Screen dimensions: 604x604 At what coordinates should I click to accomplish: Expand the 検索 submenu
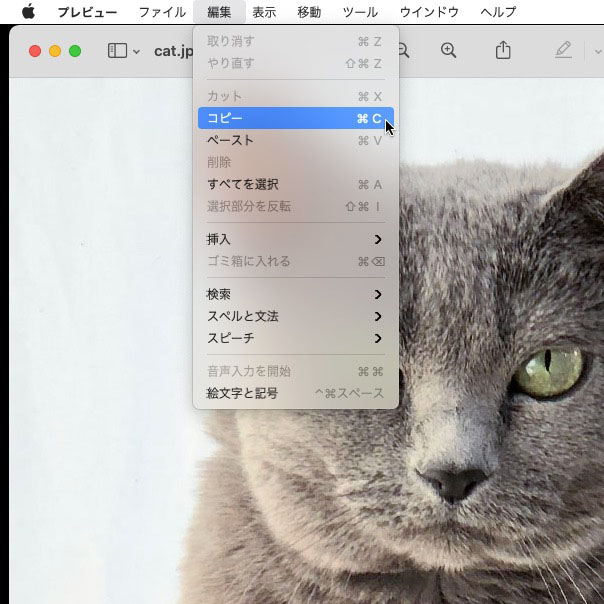[296, 294]
